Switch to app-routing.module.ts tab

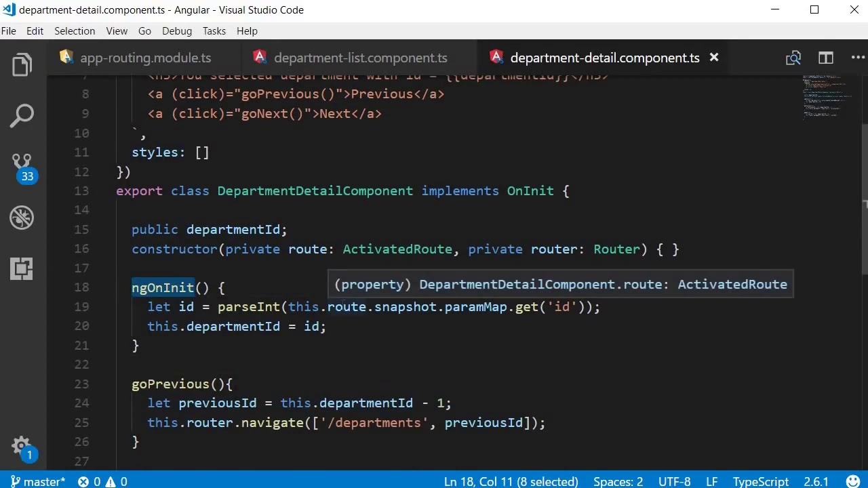point(144,58)
